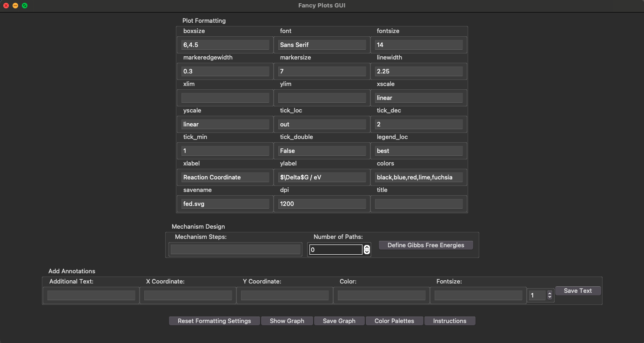Open the Color Palettes window
This screenshot has height=343, width=644.
tap(394, 321)
